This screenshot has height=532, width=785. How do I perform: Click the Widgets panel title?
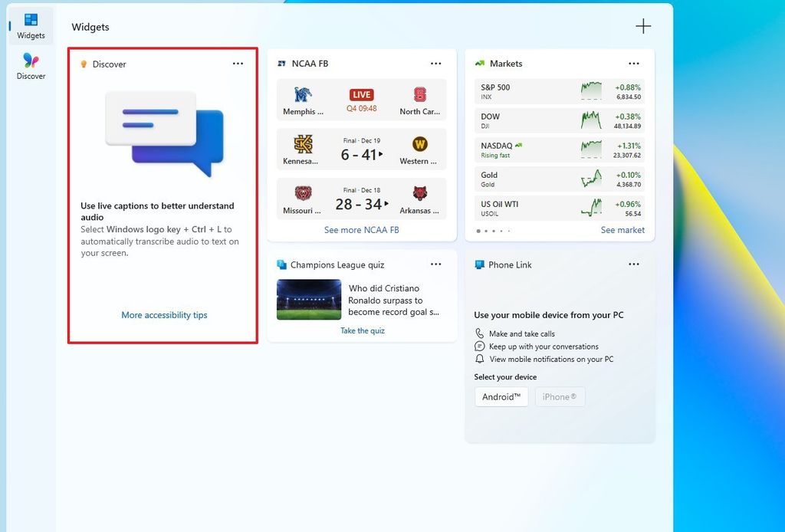[90, 27]
